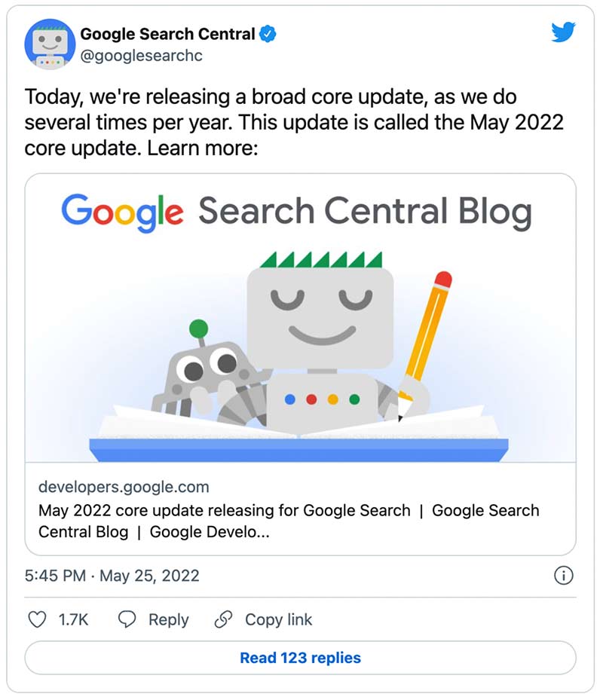The height and width of the screenshot is (700, 603).
Task: Open the tweet info via circled-i icon
Action: click(x=562, y=575)
